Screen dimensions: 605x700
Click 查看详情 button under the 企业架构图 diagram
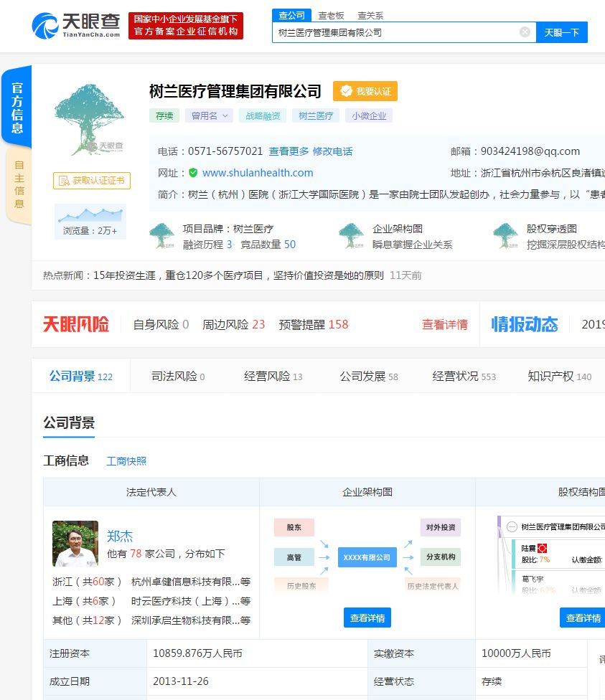pyautogui.click(x=367, y=617)
